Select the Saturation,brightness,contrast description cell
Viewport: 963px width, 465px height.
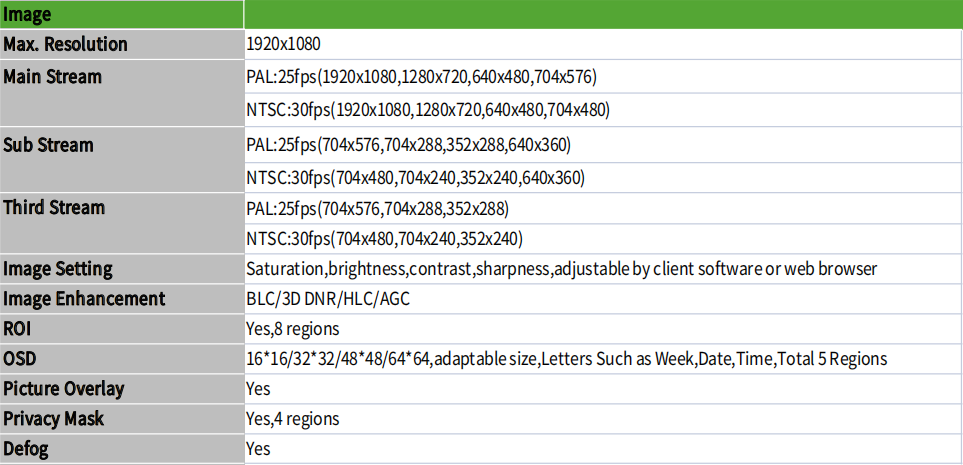(603, 268)
